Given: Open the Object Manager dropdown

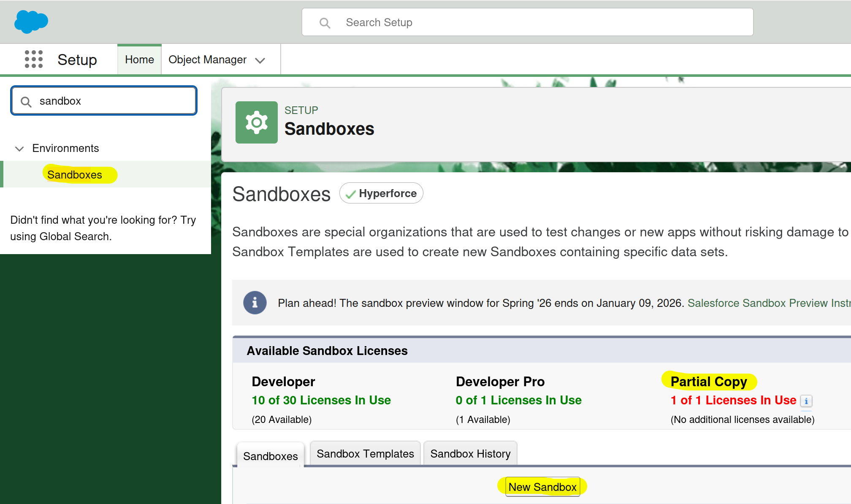Looking at the screenshot, I should click(x=260, y=60).
